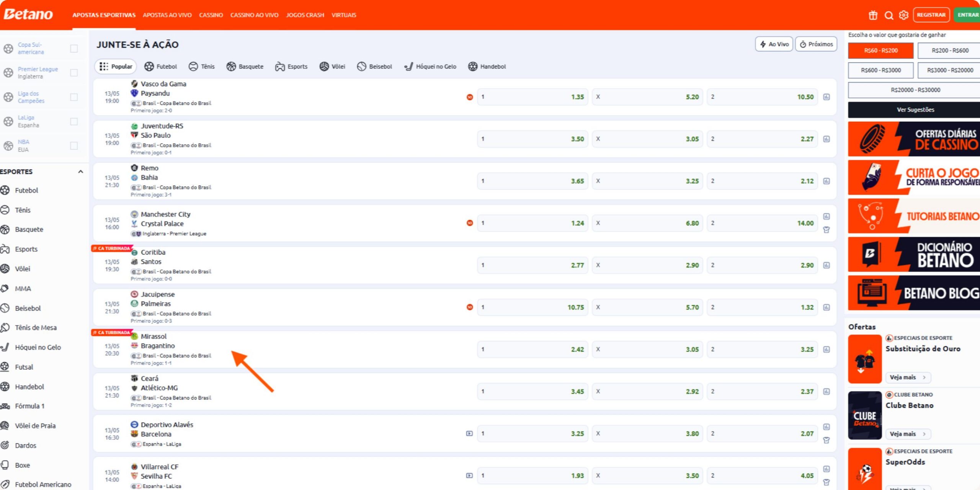Open stats icon for Vasco da Gama match
Image resolution: width=980 pixels, height=490 pixels.
click(x=826, y=97)
